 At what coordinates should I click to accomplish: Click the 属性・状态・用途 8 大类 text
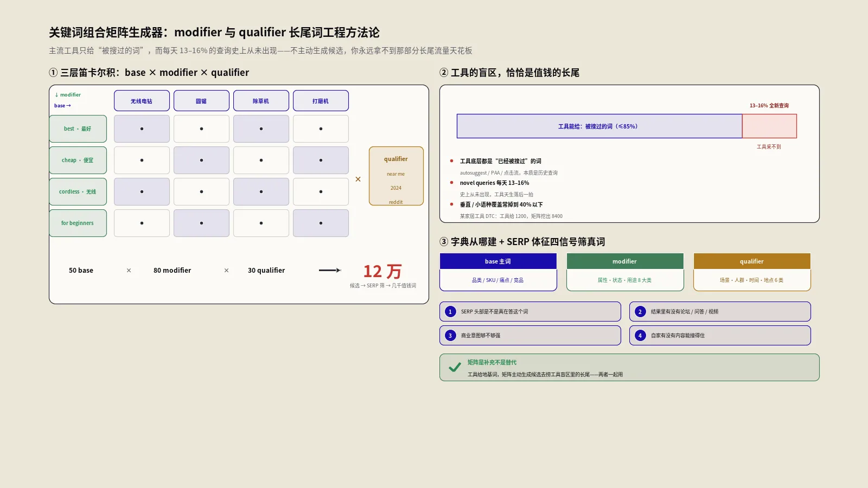[625, 280]
